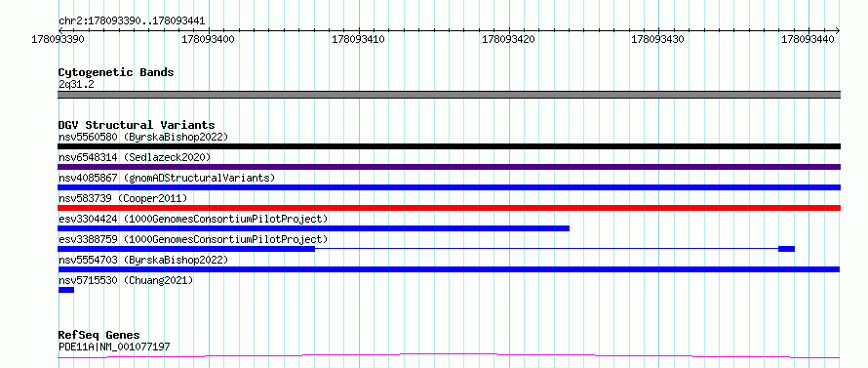Click the purple nsv6548314 variant bar
This screenshot has width=868, height=368.
click(449, 167)
